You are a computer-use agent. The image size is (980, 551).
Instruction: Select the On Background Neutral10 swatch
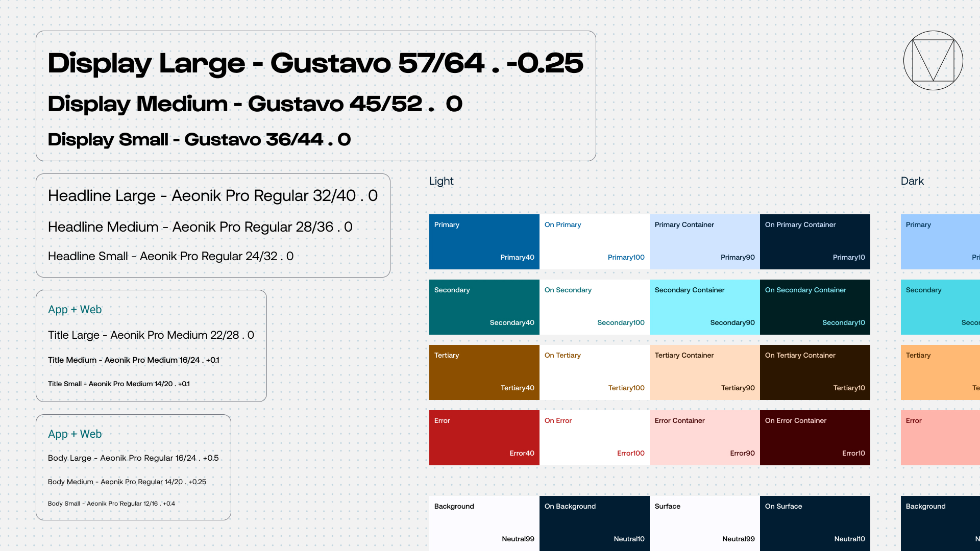594,523
